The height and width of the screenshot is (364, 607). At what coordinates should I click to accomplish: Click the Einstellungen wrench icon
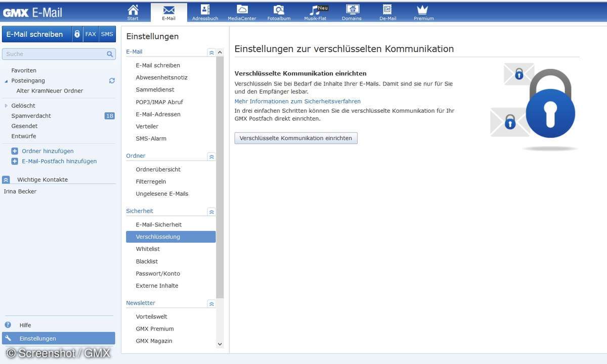8,338
